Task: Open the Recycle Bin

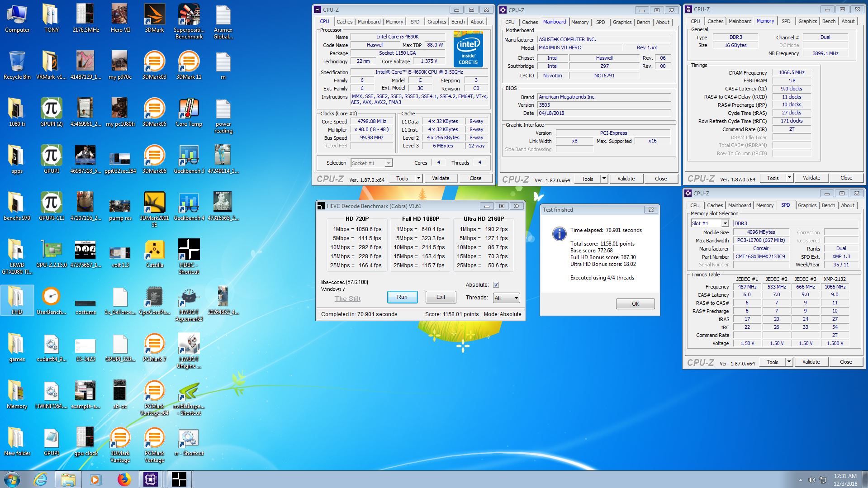Action: 17,66
